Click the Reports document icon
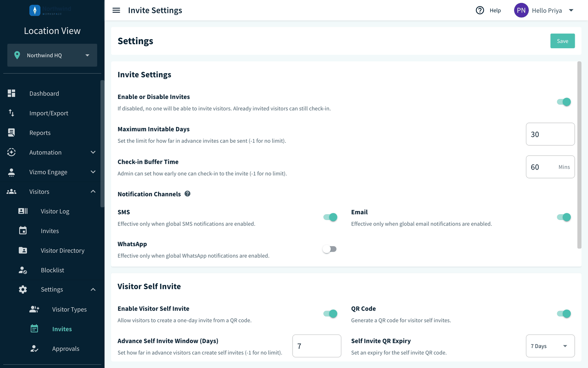Viewport: 588px width, 368px height. [11, 132]
